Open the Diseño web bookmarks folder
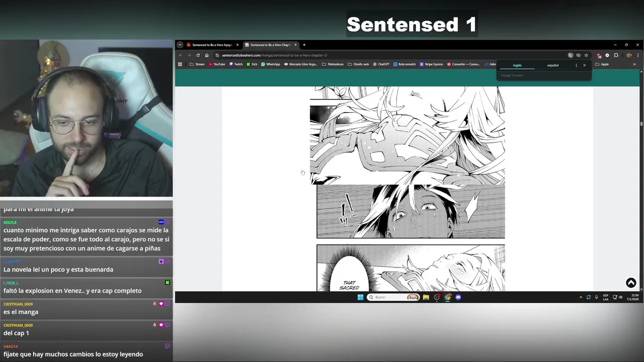This screenshot has height=362, width=644. 358,64
